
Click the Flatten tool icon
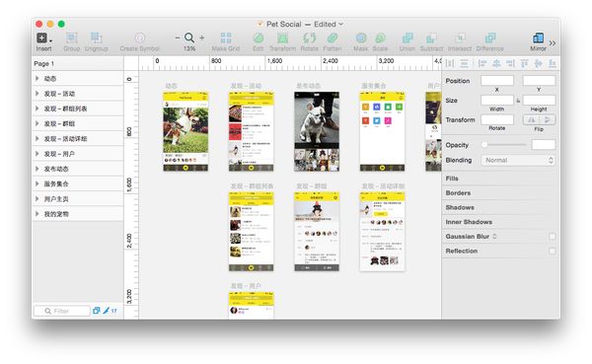333,37
